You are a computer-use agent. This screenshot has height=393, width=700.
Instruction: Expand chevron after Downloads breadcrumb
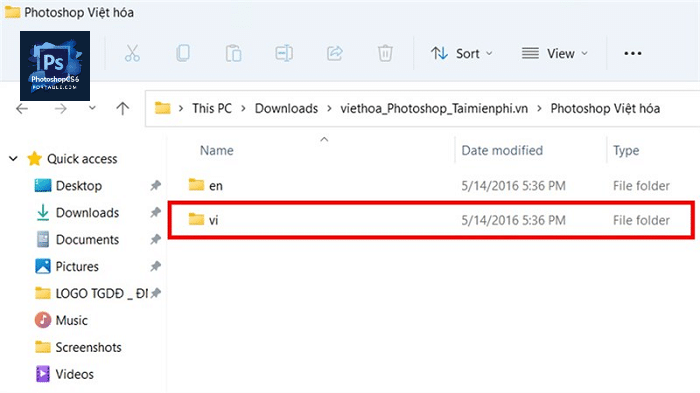[329, 109]
